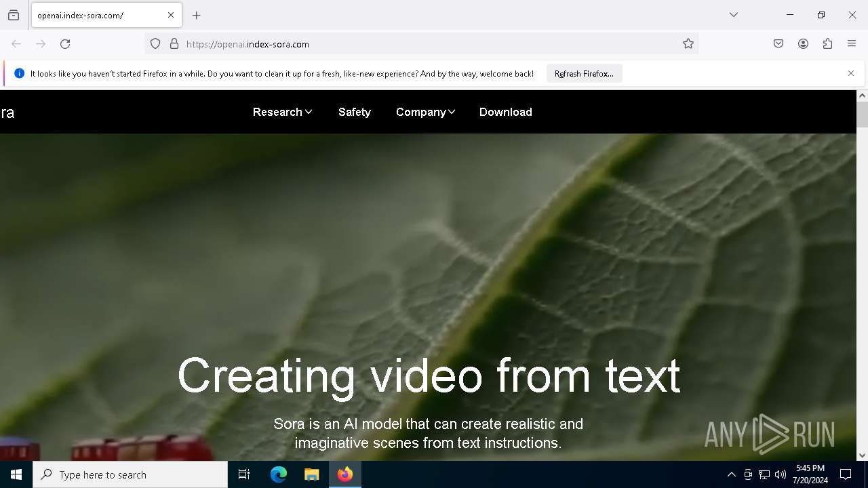Dismiss the Firefox refresh notification bar
The width and height of the screenshot is (868, 488).
[851, 73]
